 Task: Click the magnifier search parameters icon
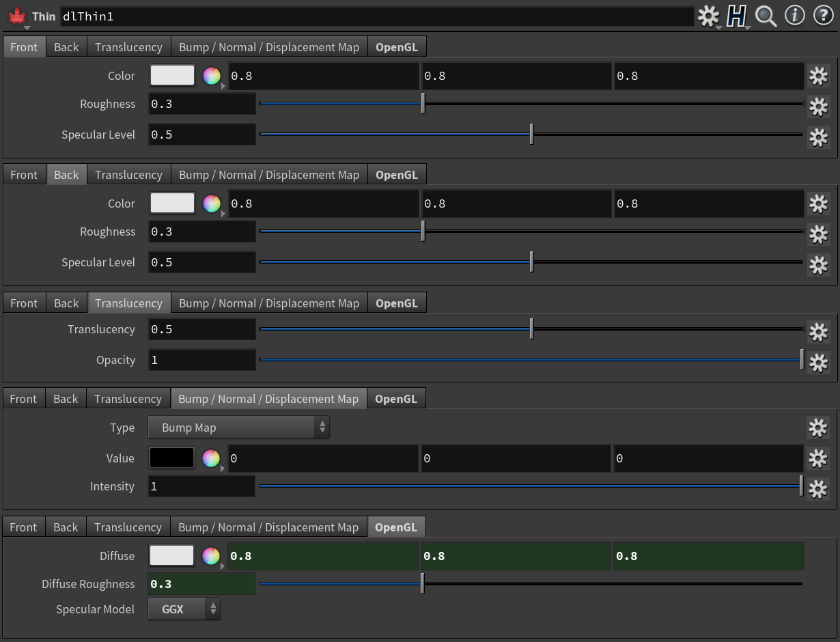[x=766, y=16]
